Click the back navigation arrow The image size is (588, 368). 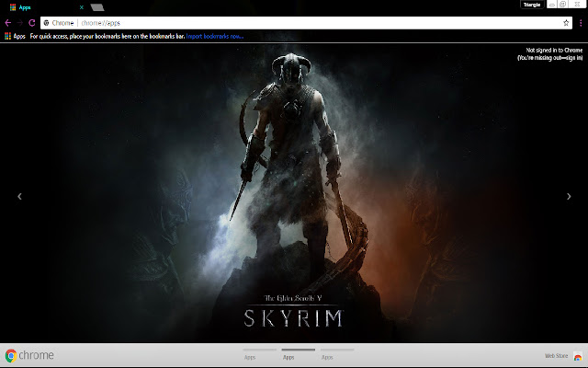click(7, 22)
